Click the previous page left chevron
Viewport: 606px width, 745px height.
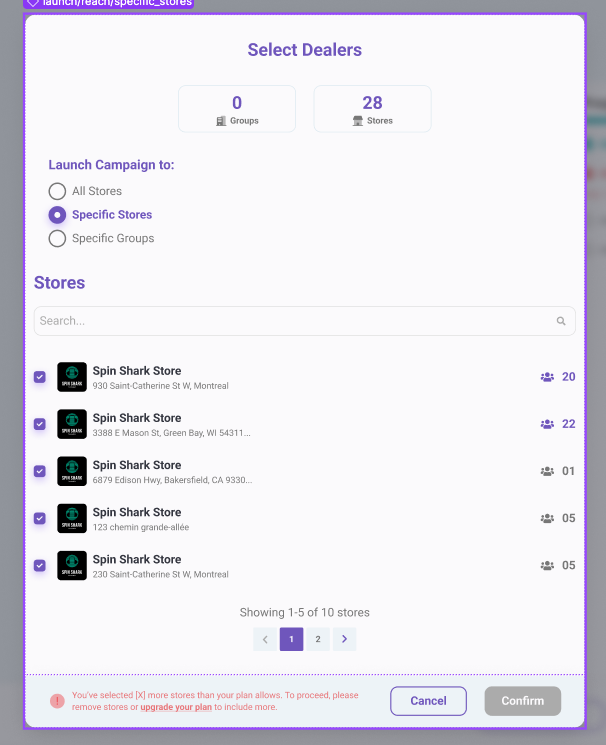pyautogui.click(x=265, y=639)
